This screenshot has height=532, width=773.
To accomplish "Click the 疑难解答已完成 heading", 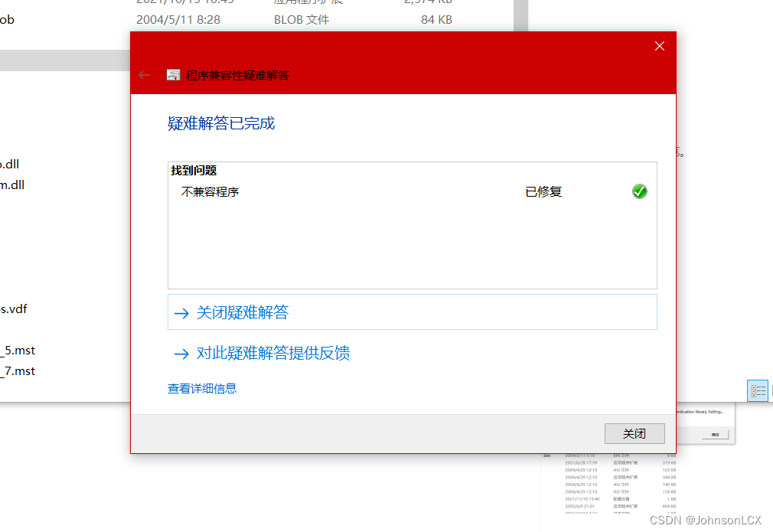I will click(221, 122).
